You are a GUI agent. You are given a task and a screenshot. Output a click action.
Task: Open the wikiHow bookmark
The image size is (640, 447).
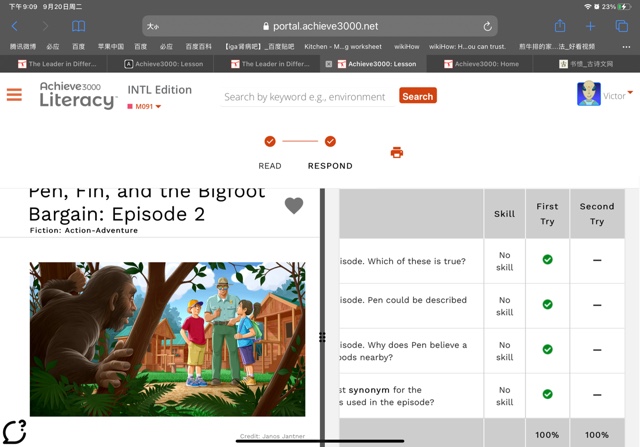coord(407,47)
